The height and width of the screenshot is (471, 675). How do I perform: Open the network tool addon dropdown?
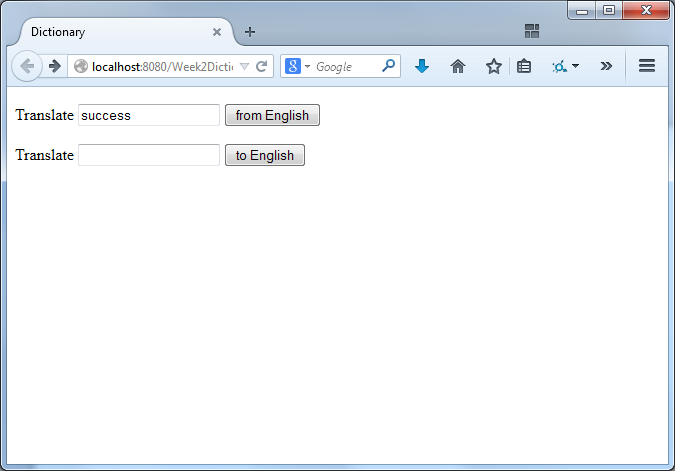coord(565,66)
